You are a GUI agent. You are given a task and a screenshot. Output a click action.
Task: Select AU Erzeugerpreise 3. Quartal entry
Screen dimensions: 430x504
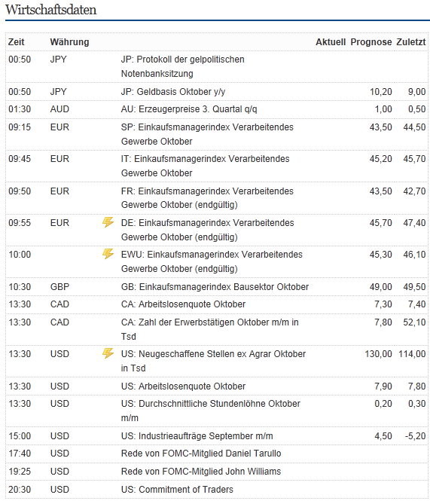[x=217, y=109]
